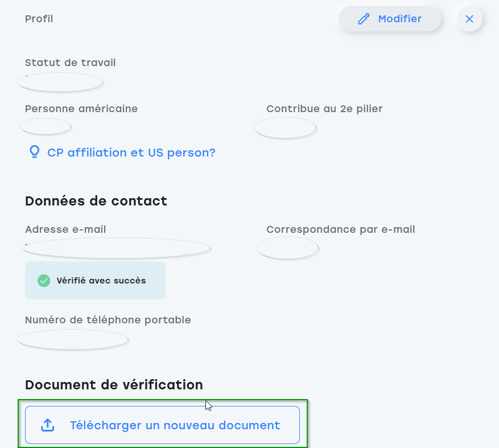499x448 pixels.
Task: Click the lightbulb hint icon
Action: tap(34, 152)
